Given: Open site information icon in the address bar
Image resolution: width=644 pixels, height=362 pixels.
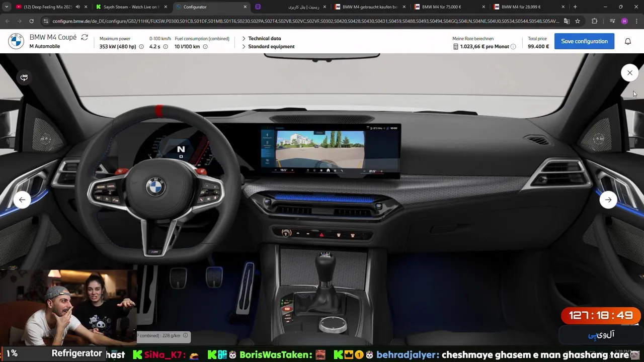Looking at the screenshot, I should [x=46, y=21].
